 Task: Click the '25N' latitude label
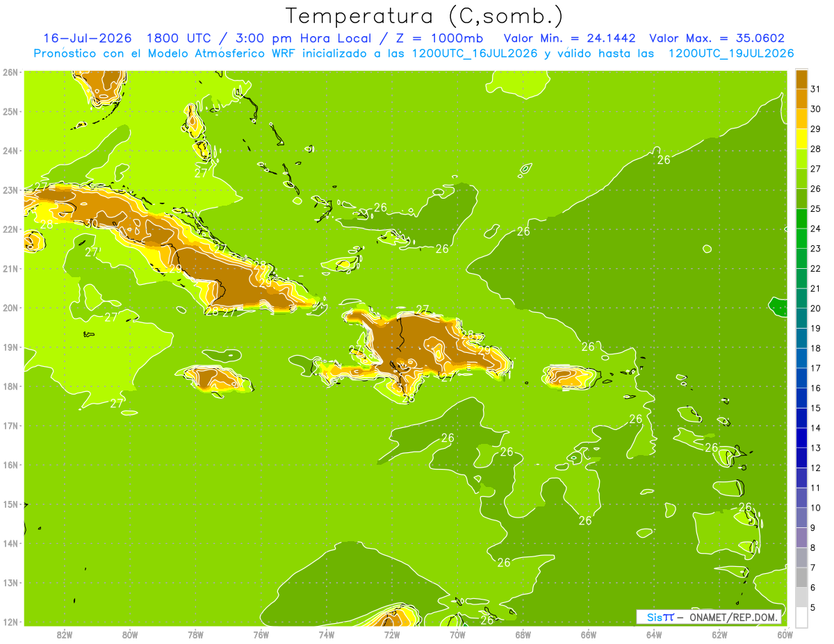click(10, 111)
